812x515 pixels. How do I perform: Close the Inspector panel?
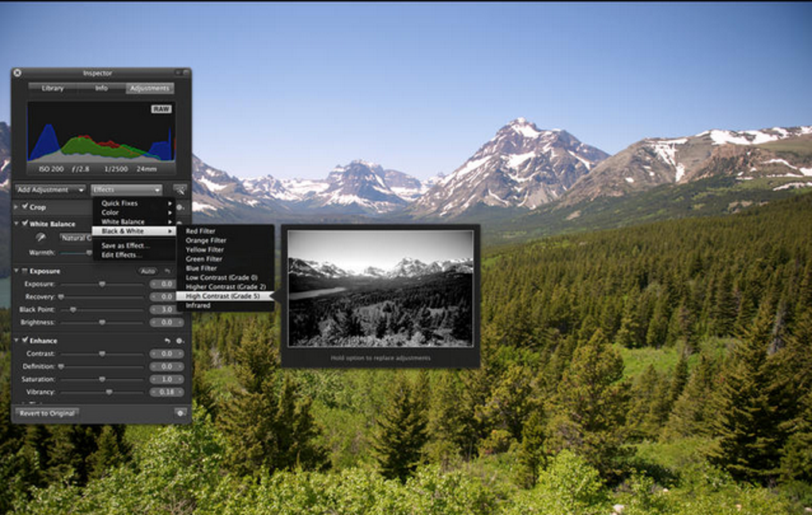coord(17,73)
